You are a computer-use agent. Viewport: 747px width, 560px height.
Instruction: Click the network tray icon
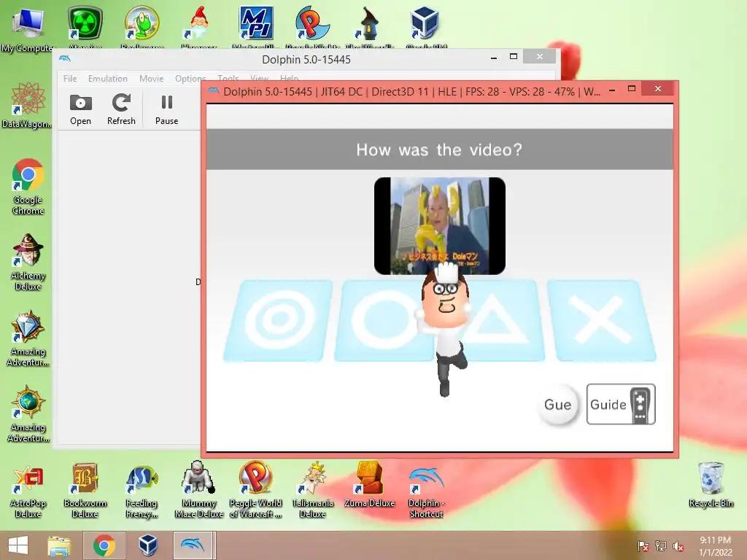[x=661, y=546]
